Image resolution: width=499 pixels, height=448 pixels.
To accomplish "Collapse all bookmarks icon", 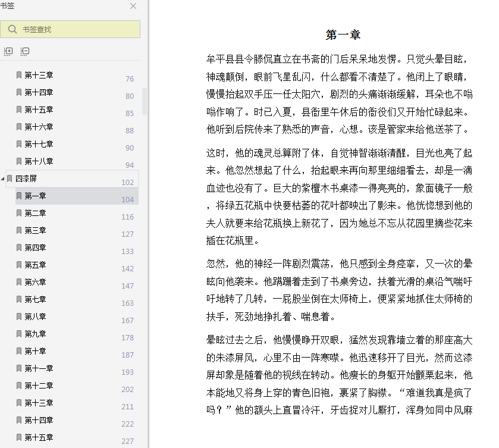I will tap(25, 51).
